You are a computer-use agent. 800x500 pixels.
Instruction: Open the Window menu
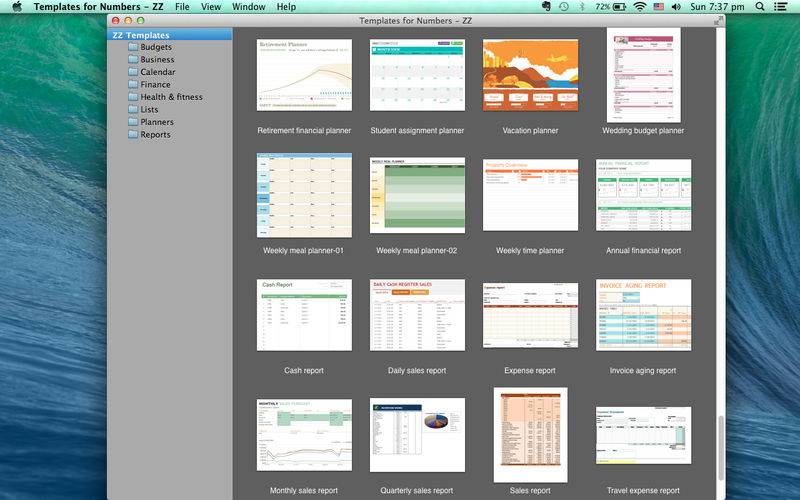click(248, 7)
